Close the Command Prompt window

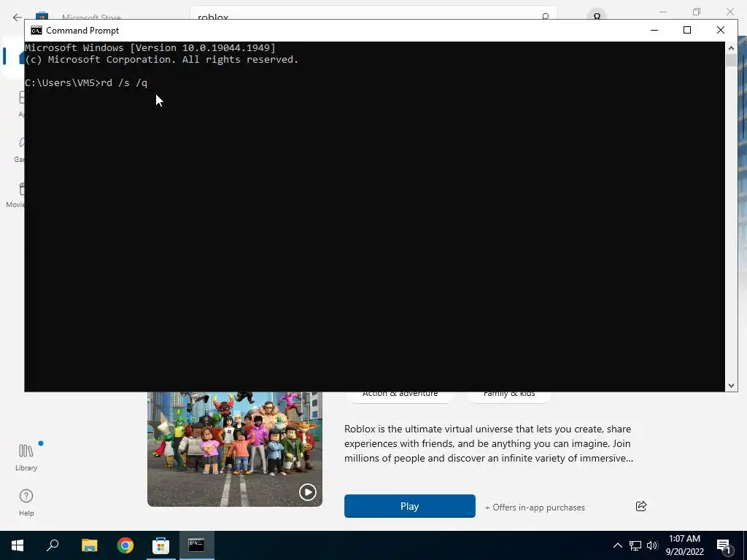(x=720, y=30)
